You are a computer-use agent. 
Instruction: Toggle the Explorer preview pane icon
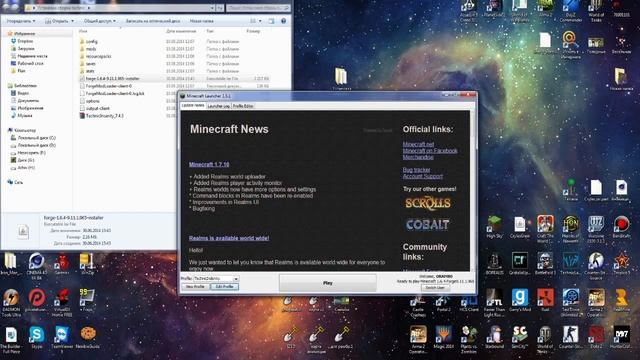tap(271, 21)
